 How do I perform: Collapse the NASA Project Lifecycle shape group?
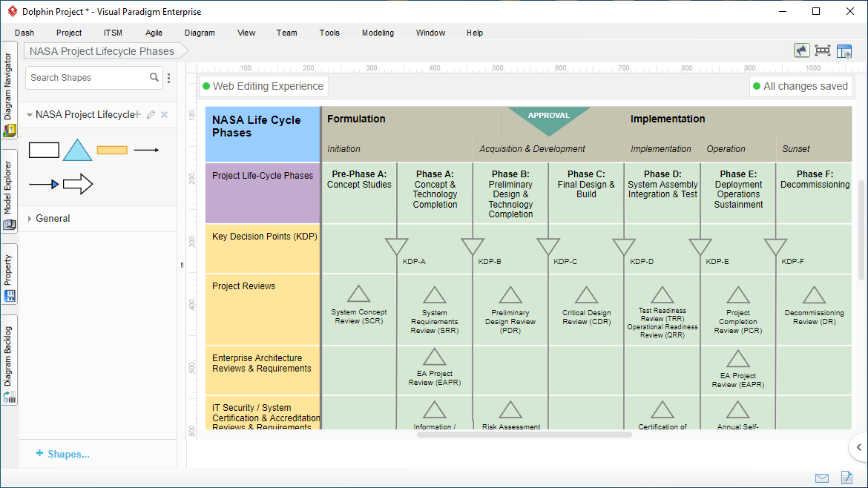tap(30, 115)
